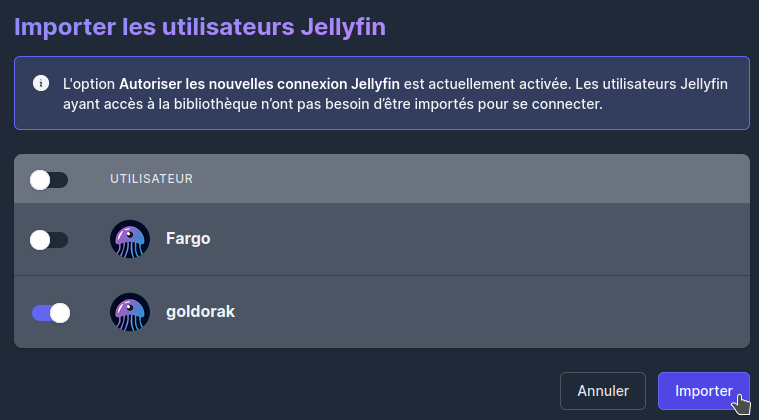This screenshot has height=420, width=759.
Task: Toggle select-all switch beside UTILISATEUR header
Action: click(49, 180)
